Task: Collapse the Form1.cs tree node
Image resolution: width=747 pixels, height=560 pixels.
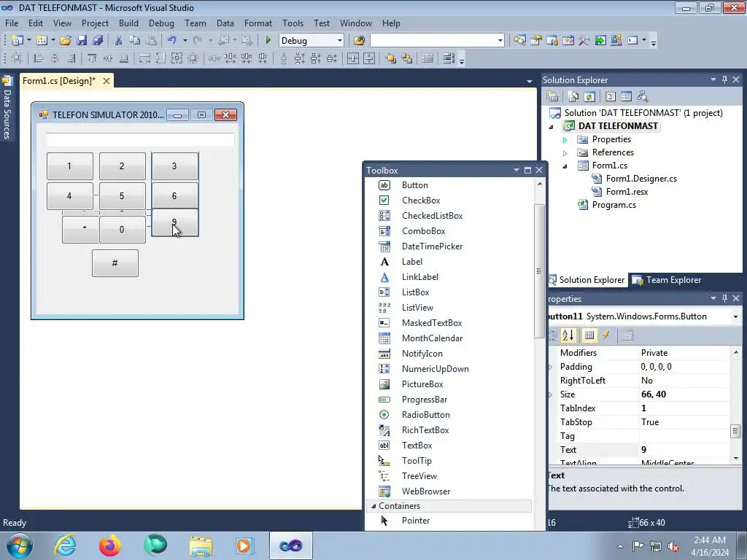Action: coord(565,166)
